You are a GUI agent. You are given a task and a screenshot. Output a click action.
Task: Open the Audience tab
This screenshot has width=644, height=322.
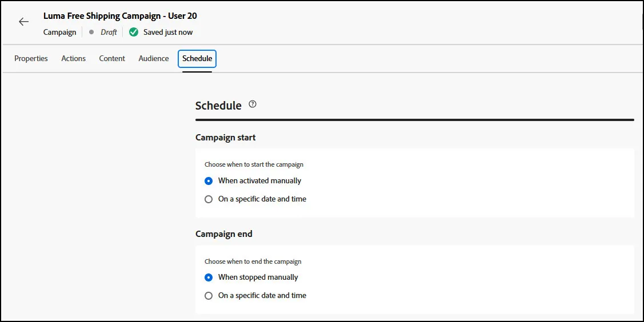(154, 58)
